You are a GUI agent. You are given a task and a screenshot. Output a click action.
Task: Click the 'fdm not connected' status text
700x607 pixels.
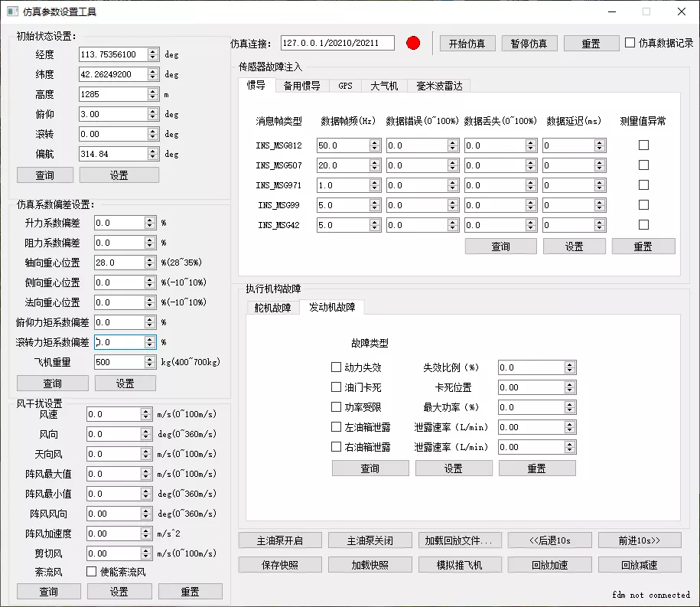coord(651,595)
